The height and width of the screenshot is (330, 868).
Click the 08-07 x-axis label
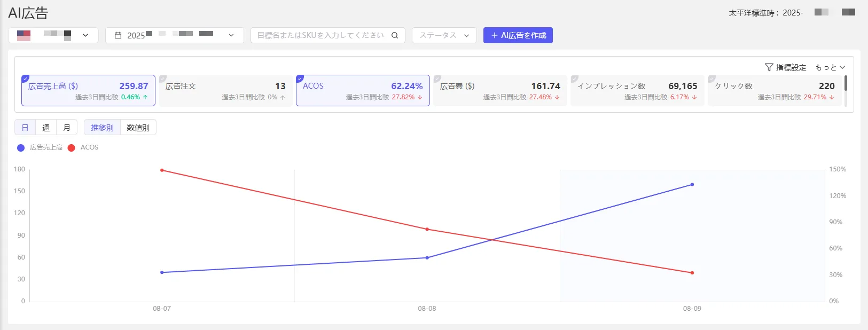point(162,309)
